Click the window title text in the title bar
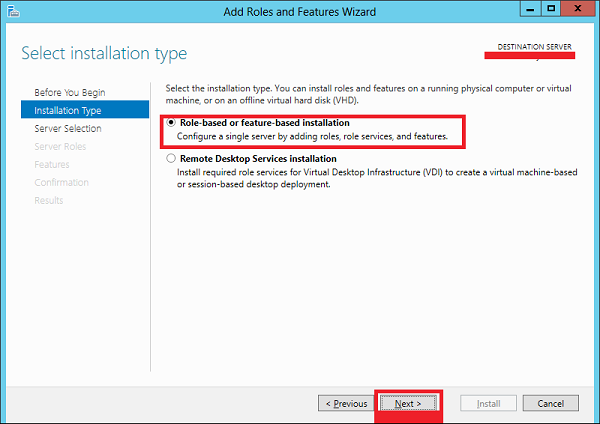Viewport: 600px width, 424px height. point(299,12)
